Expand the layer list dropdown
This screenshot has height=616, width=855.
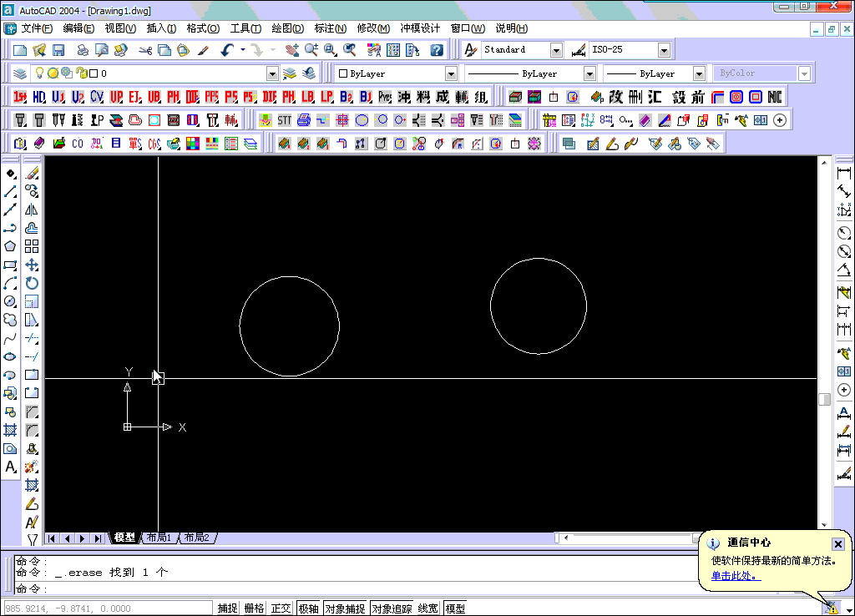point(272,73)
